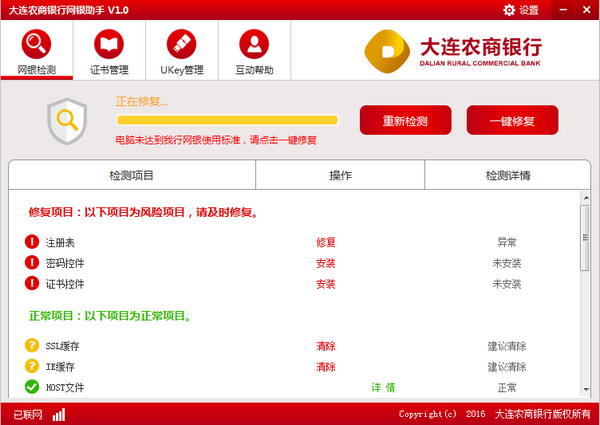Click green check icon beside HOST文件
Viewport: 600px width, 425px height.
32,387
